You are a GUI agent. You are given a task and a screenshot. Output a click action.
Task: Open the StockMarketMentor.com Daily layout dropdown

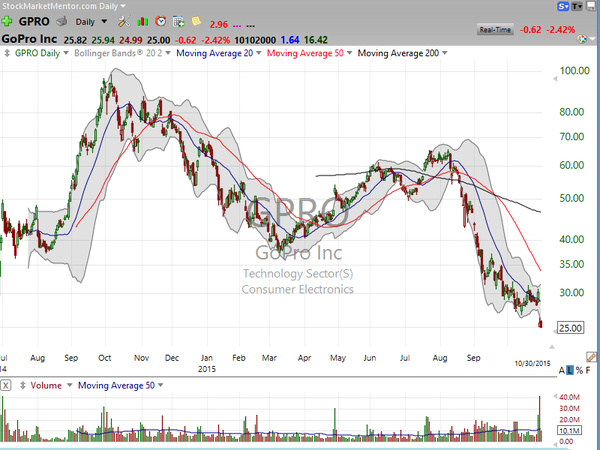click(123, 6)
